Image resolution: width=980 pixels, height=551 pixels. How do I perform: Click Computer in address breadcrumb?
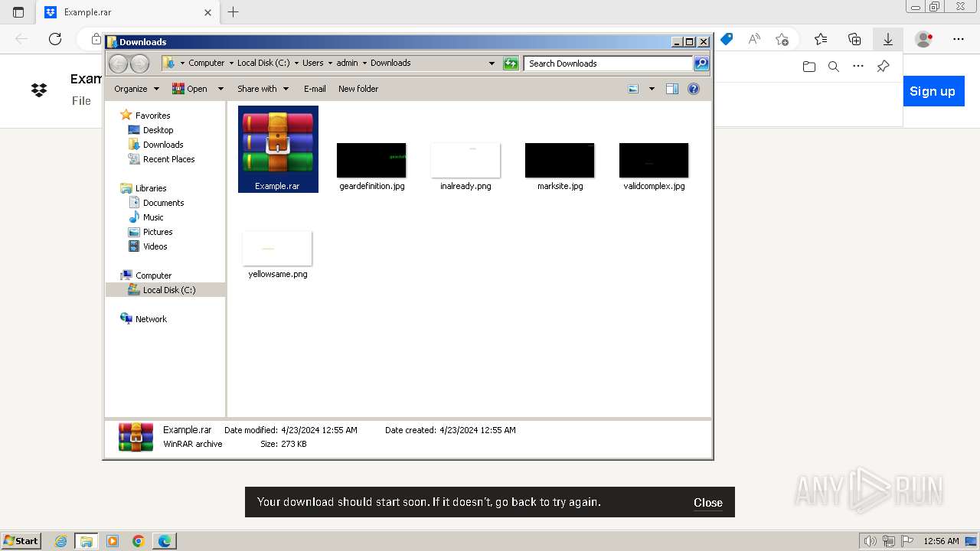click(x=207, y=64)
